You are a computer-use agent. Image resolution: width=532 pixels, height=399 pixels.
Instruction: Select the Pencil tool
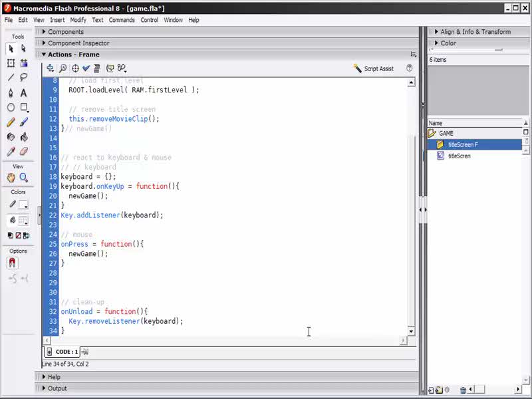click(x=11, y=122)
